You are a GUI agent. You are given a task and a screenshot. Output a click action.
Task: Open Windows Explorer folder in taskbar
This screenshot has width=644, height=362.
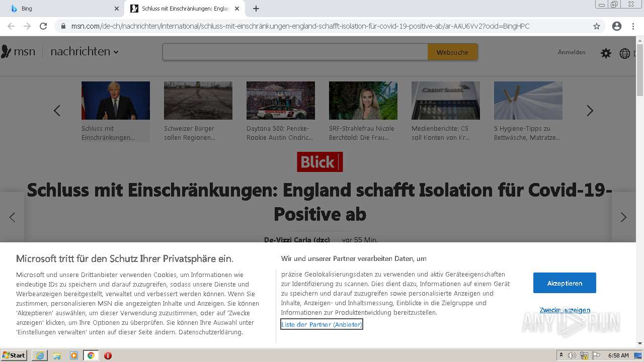57,355
